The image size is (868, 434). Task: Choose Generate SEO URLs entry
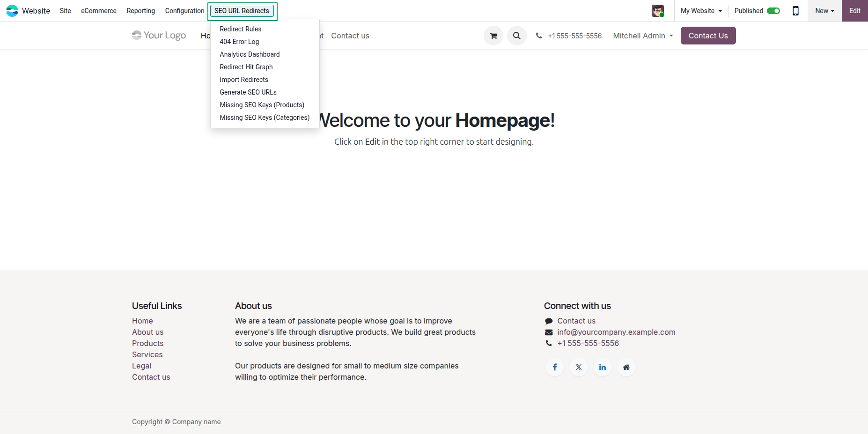tap(265, 92)
